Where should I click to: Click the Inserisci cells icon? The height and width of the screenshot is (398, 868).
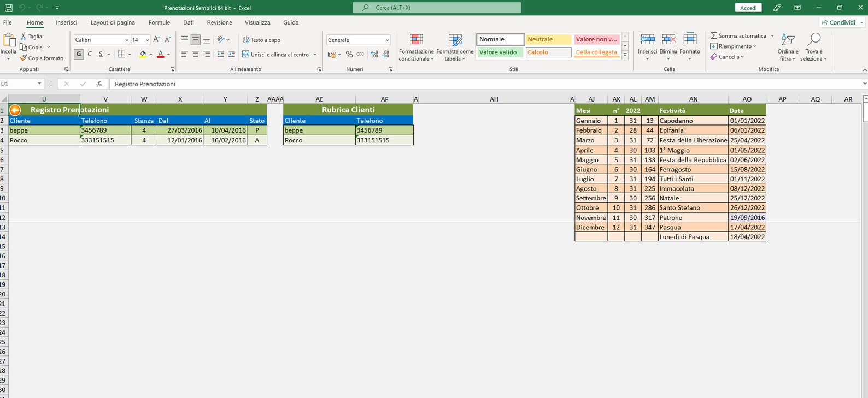[648, 40]
